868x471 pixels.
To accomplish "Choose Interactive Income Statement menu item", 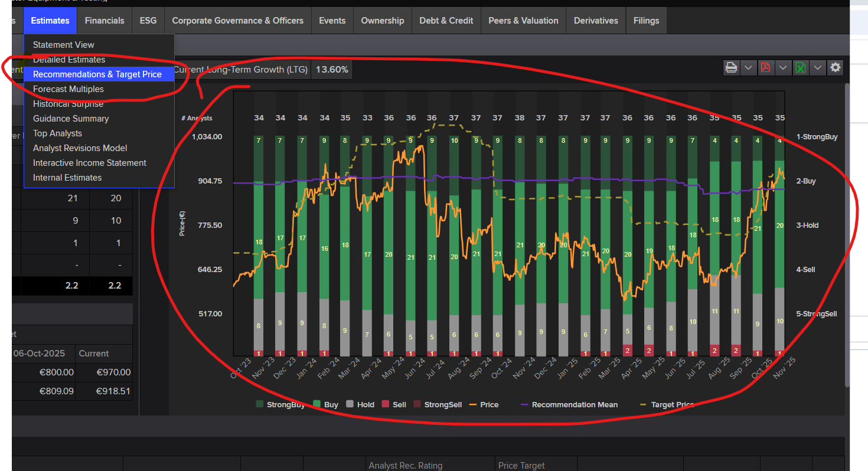I will (99, 163).
